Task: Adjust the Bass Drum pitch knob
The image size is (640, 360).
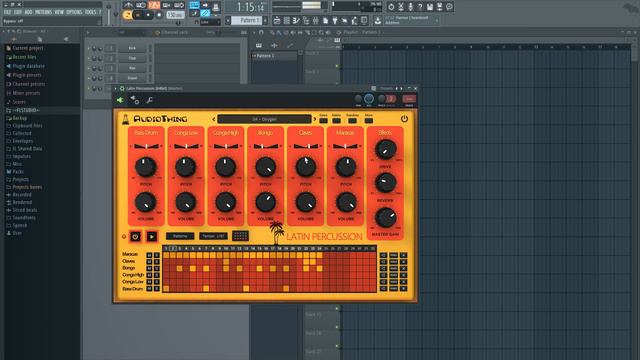Action: click(145, 167)
